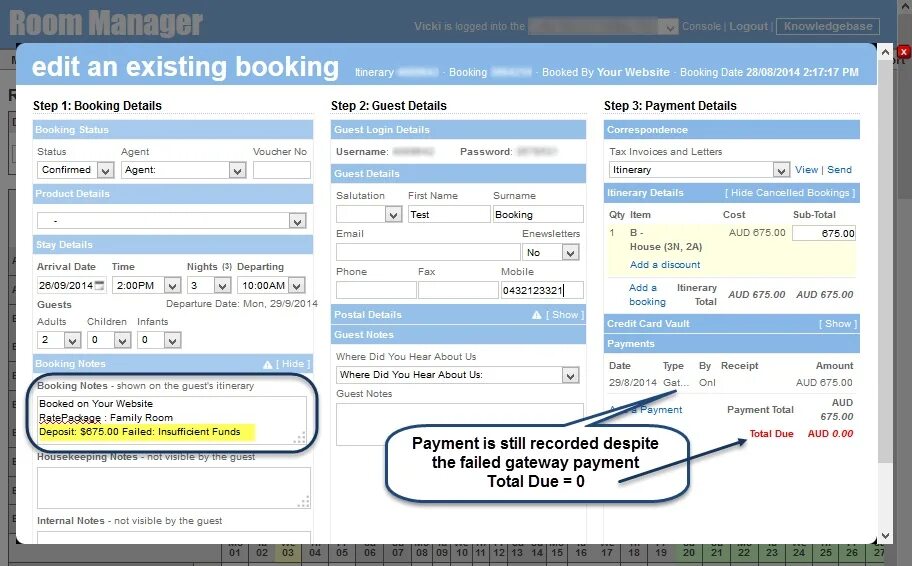The image size is (912, 566).
Task: Select calendar day 03 in background grid
Action: pyautogui.click(x=288, y=553)
